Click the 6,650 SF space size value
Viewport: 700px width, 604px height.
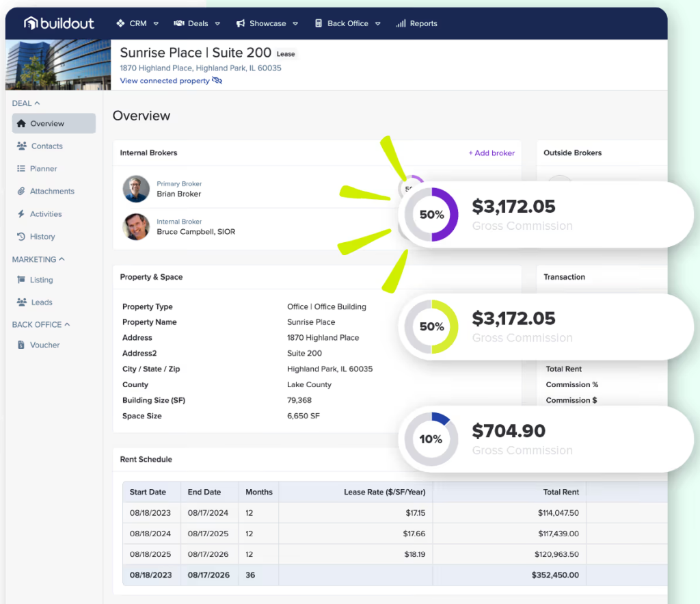click(304, 416)
